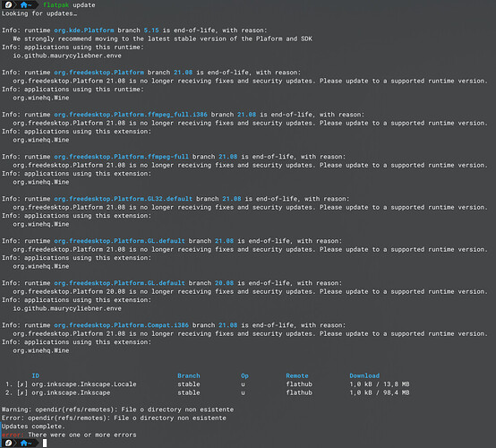Click the org.freedesktop.Platform.ffmpeg_full.i386 runtime name

click(131, 115)
